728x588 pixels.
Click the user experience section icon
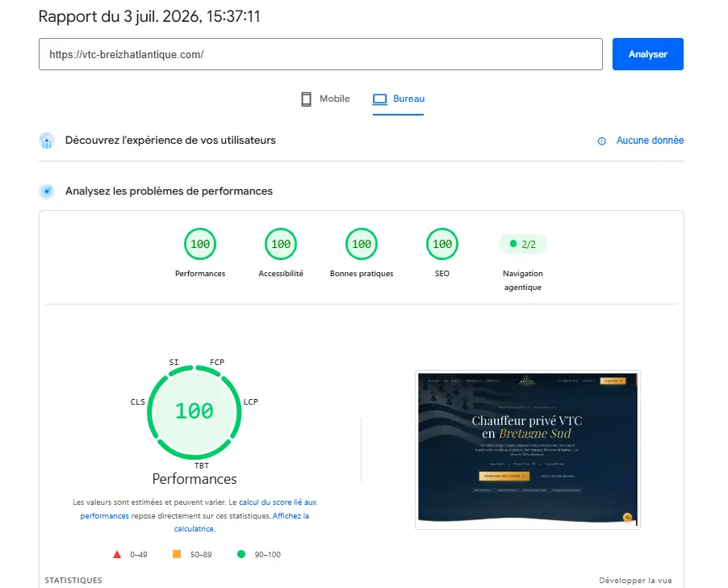click(x=47, y=141)
